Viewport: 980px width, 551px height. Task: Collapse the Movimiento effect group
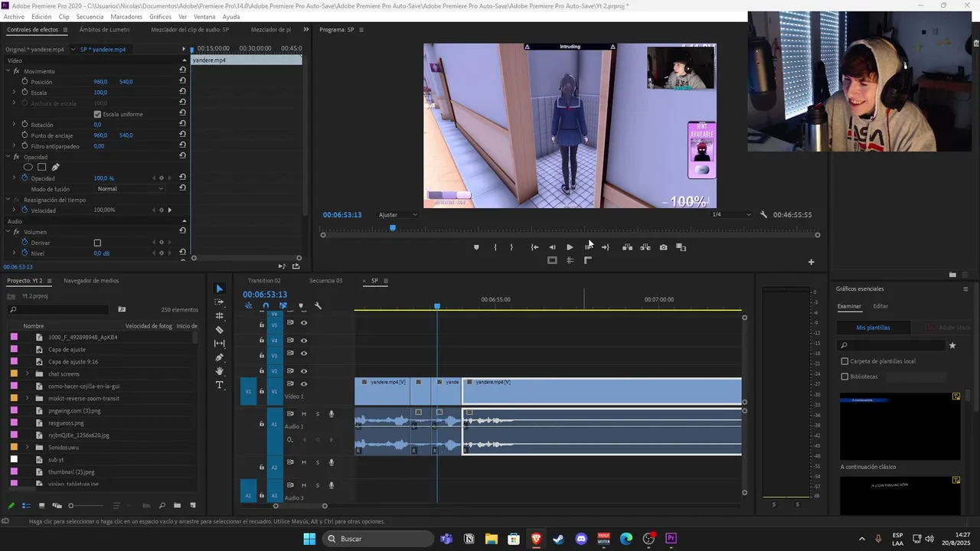click(x=8, y=71)
